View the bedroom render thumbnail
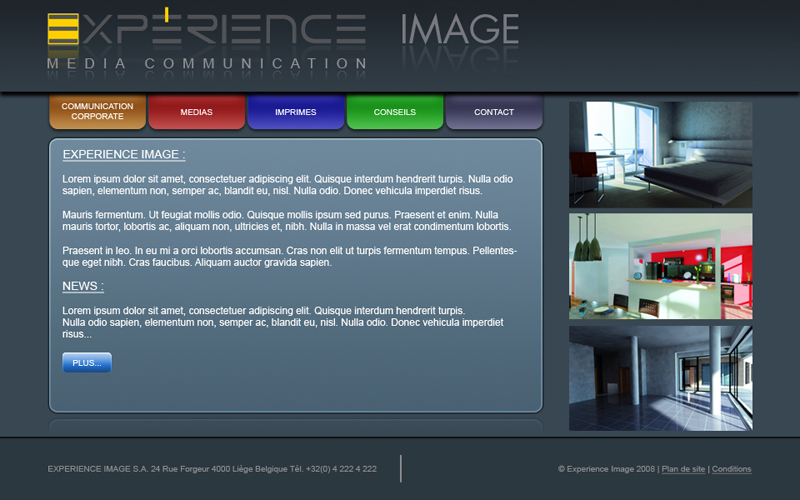This screenshot has width=800, height=500. point(661,155)
